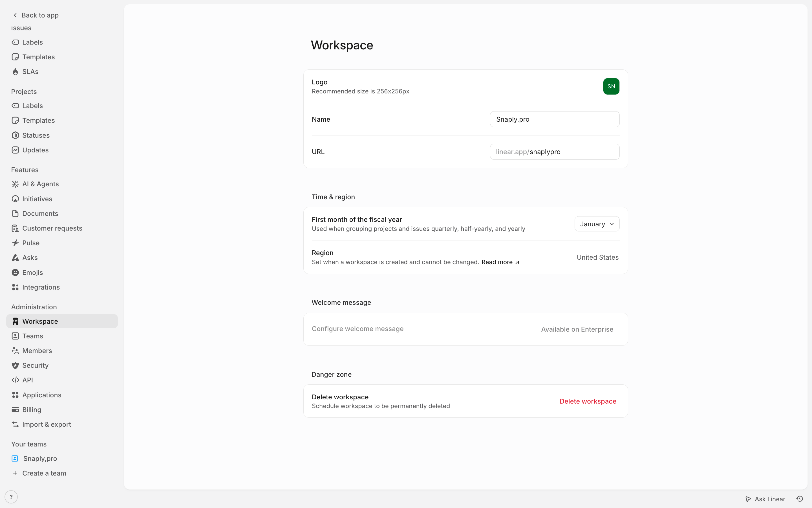Open Billing card icon
Viewport: 812px width, 508px height.
pyautogui.click(x=15, y=410)
